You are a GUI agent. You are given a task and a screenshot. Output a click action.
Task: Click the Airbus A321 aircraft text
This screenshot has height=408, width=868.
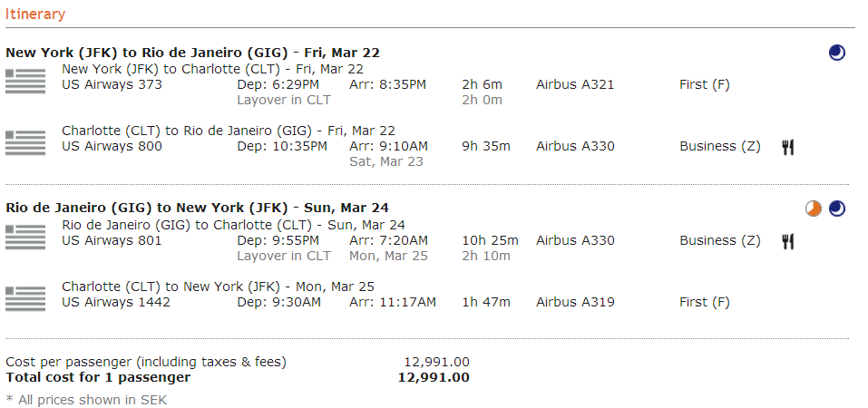[x=575, y=85]
